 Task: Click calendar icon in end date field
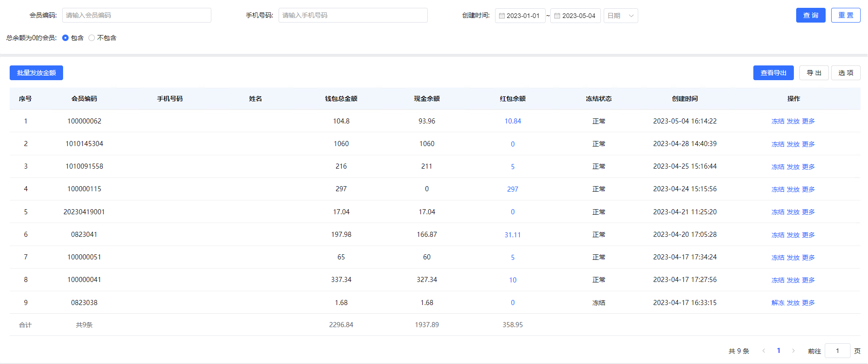pyautogui.click(x=557, y=16)
